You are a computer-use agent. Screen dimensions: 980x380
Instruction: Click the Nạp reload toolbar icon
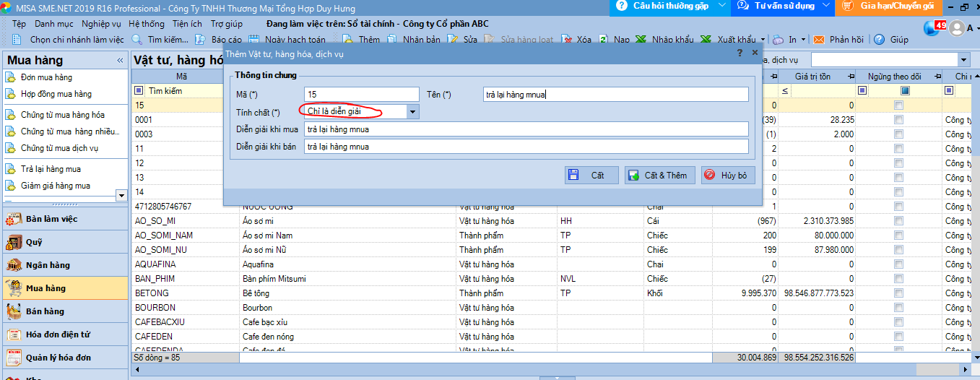(604, 40)
